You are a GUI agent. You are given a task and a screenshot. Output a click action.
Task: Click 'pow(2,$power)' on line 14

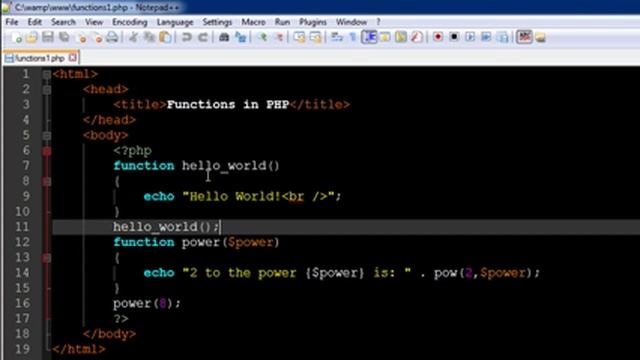tap(483, 273)
